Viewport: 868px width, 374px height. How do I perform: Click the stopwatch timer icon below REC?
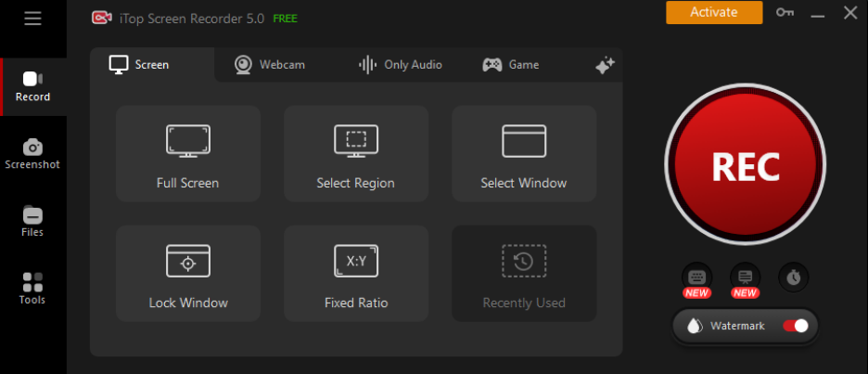coord(793,277)
